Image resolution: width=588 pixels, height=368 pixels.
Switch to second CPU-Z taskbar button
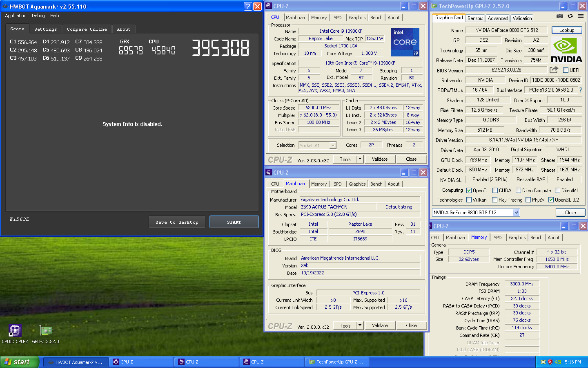pyautogui.click(x=207, y=362)
